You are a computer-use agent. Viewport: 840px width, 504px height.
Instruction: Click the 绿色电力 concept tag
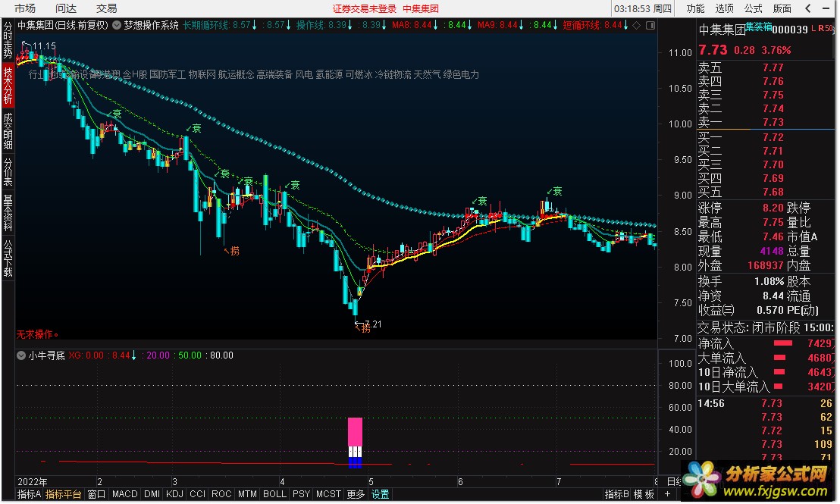(461, 74)
